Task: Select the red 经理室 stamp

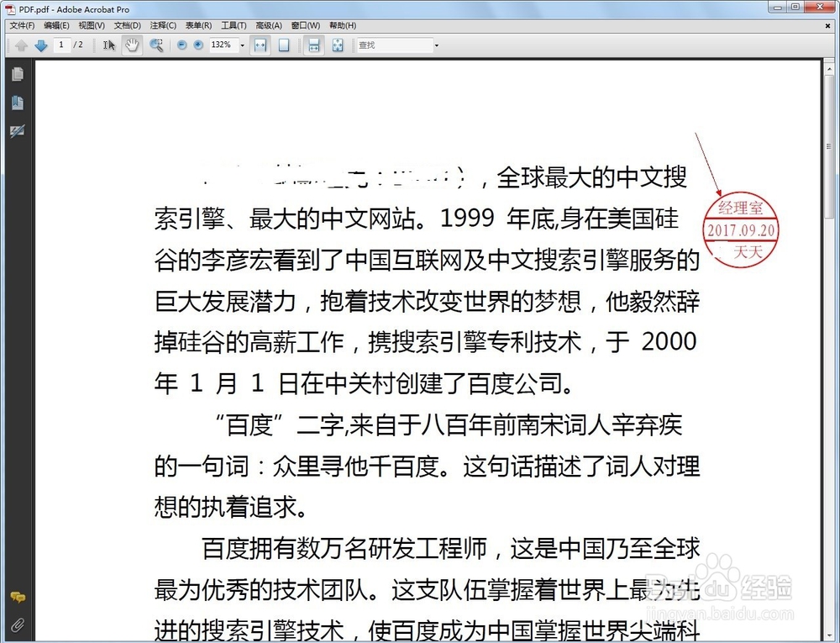Action: click(740, 229)
